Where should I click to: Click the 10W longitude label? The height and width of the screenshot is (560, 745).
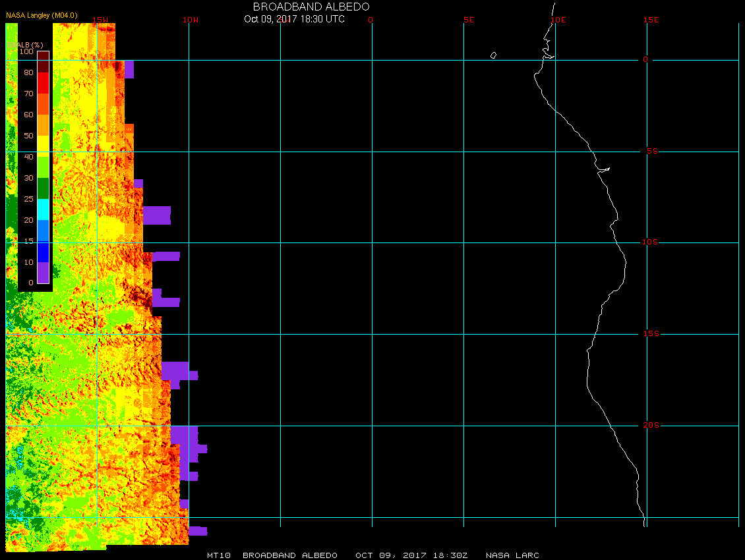click(190, 20)
